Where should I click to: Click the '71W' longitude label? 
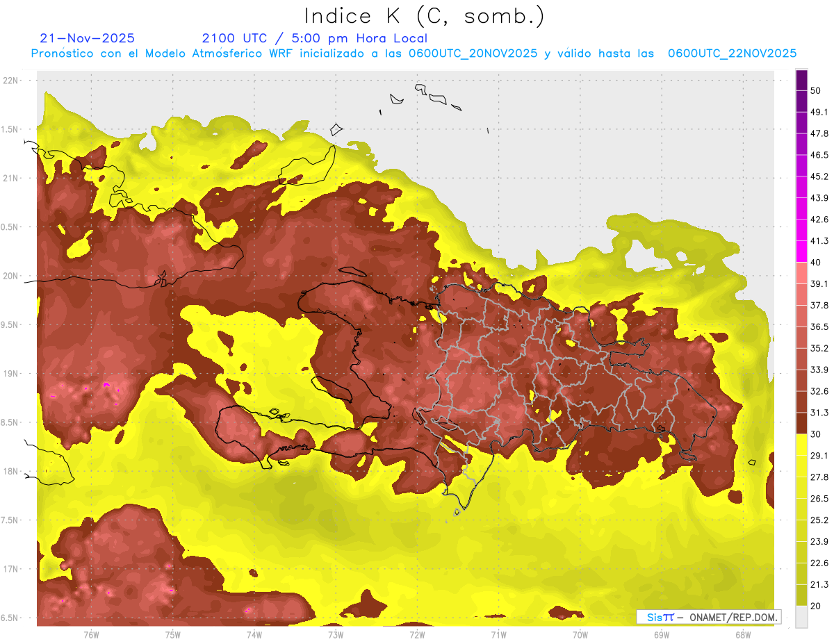point(498,635)
